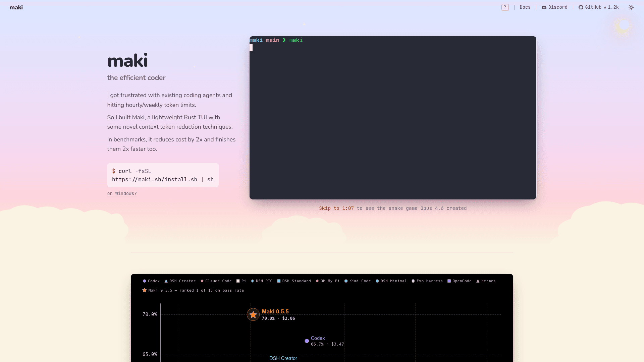
Task: Click the Codex data point on chart
Action: (307, 341)
